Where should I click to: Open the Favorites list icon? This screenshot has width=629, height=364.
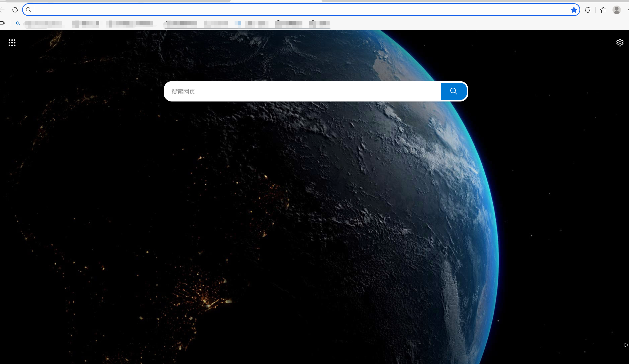click(603, 10)
